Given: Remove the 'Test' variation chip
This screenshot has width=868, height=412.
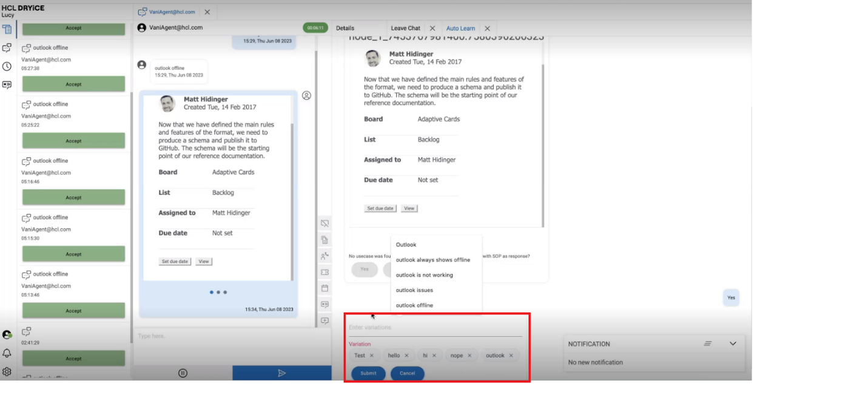Looking at the screenshot, I should (372, 356).
